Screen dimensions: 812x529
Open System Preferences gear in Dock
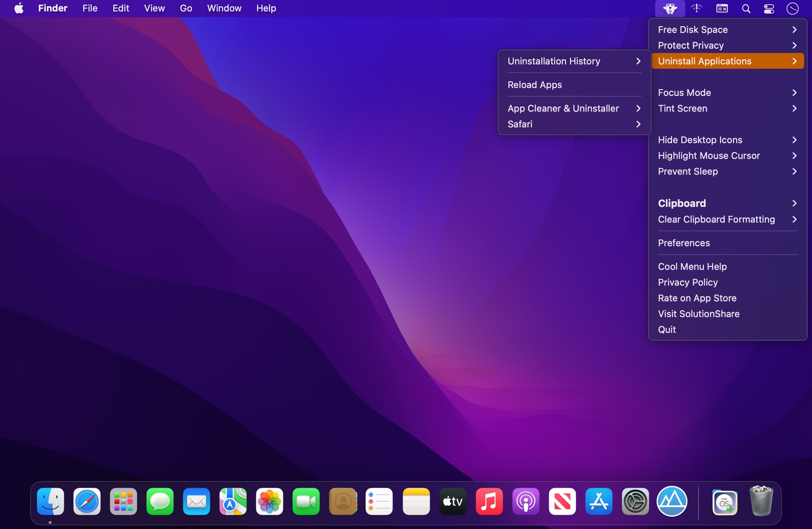coord(635,501)
